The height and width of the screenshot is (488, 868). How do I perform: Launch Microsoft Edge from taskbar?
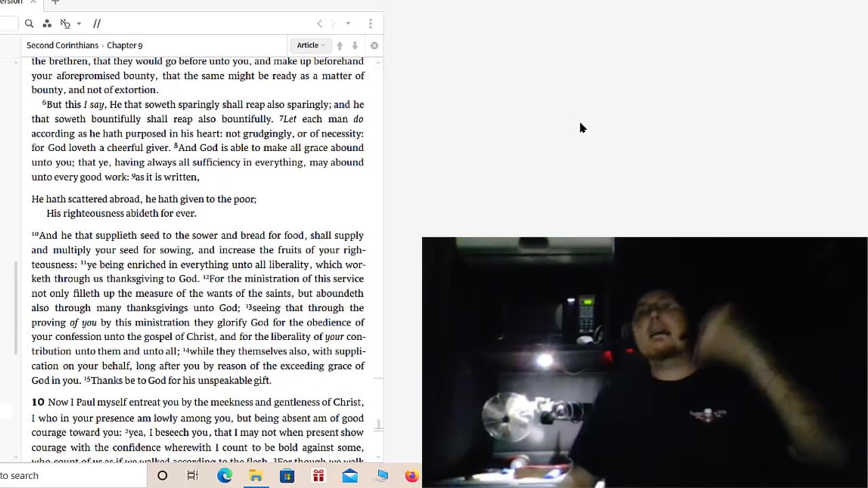click(224, 476)
